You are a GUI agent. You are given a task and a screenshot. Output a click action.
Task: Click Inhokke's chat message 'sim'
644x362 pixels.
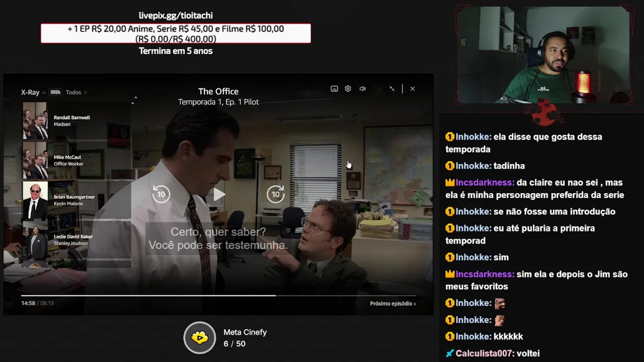coord(501,257)
